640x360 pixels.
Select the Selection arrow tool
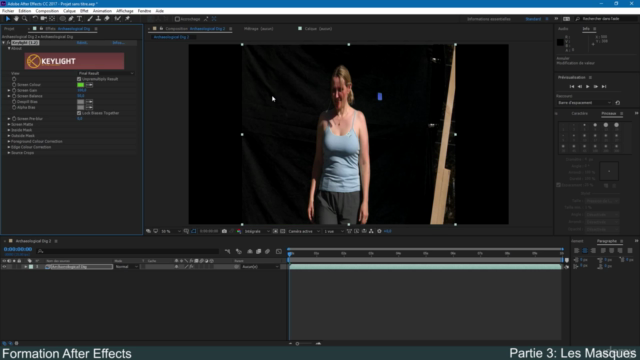tap(8, 19)
